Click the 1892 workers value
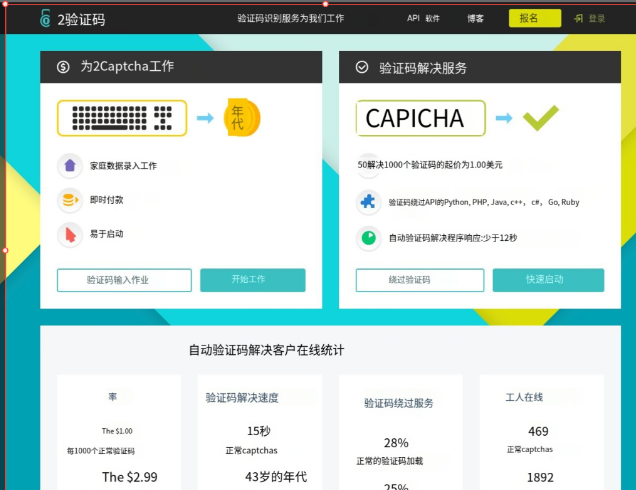636x490 pixels. coord(540,477)
